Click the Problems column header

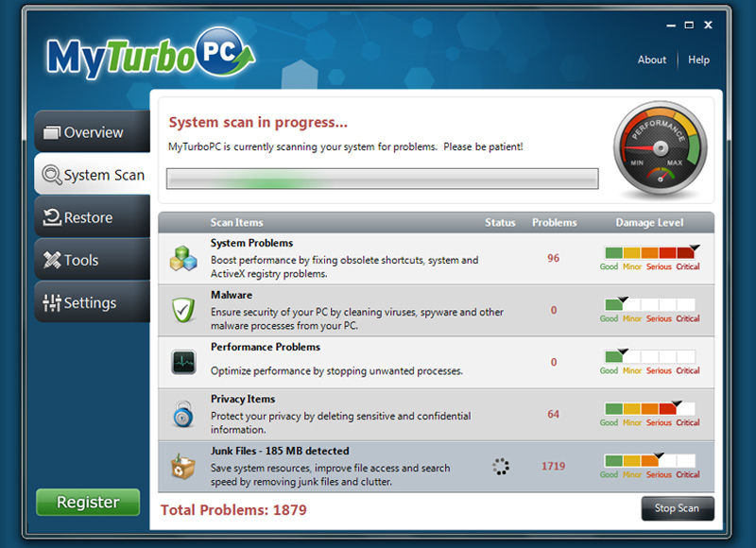555,222
